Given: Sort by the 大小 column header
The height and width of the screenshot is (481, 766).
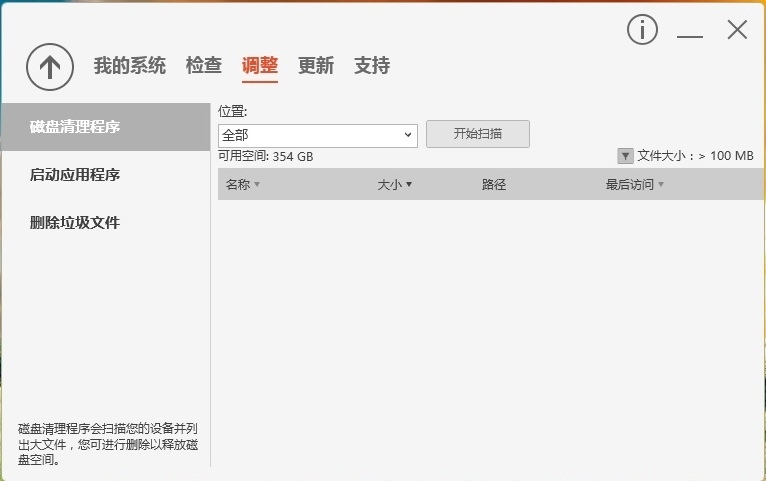Looking at the screenshot, I should coord(395,184).
